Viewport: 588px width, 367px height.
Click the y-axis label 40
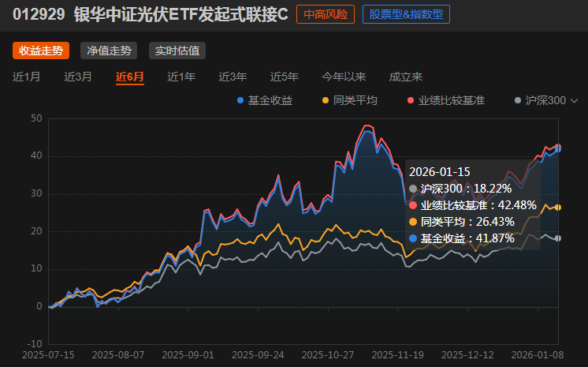point(36,155)
